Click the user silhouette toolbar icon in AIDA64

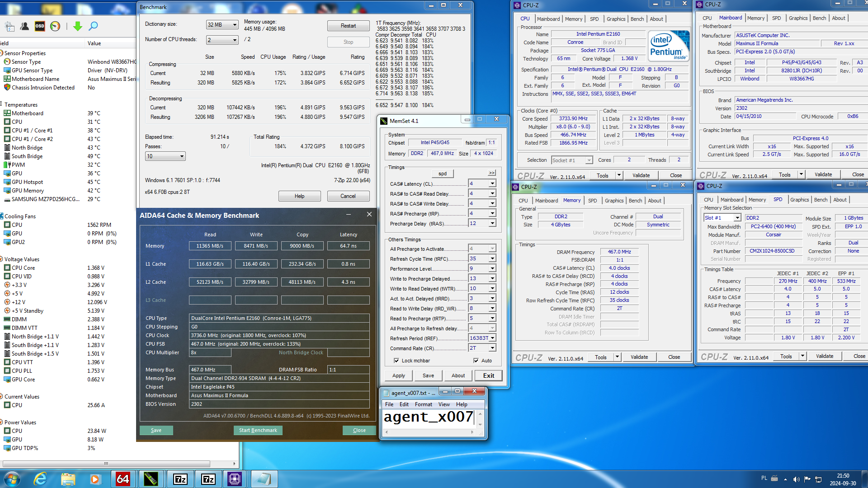click(24, 26)
